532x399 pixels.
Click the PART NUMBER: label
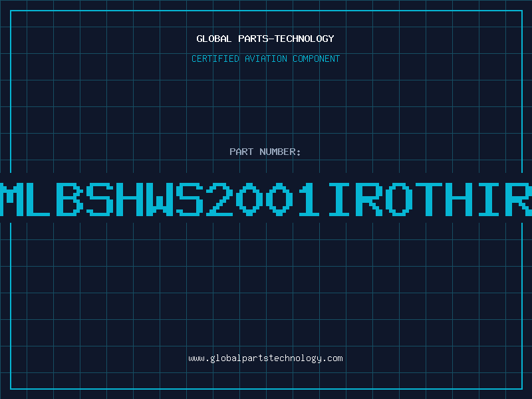265,152
